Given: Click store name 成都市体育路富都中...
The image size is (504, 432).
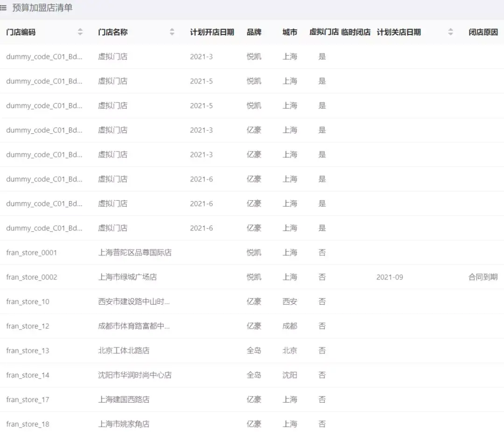Looking at the screenshot, I should pyautogui.click(x=134, y=326).
